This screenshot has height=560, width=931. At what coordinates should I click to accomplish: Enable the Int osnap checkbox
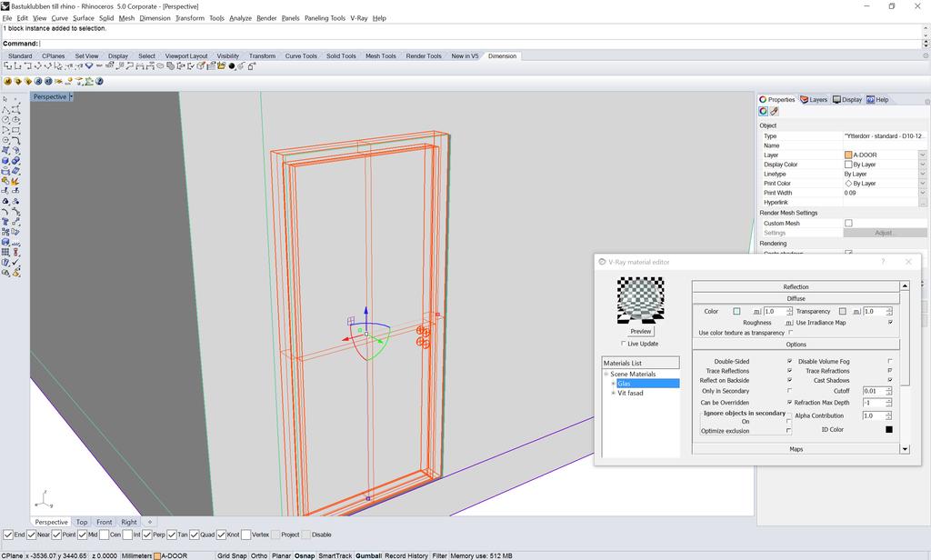coord(127,535)
